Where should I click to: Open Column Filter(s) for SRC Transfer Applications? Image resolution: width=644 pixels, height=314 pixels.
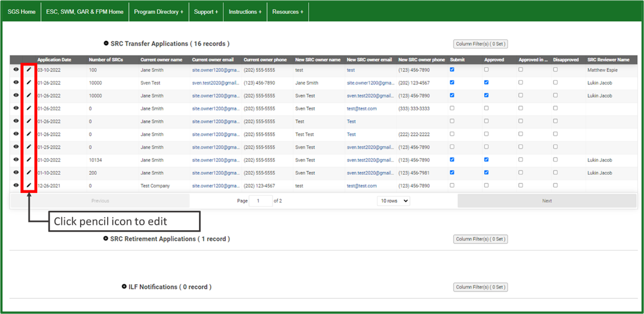480,44
